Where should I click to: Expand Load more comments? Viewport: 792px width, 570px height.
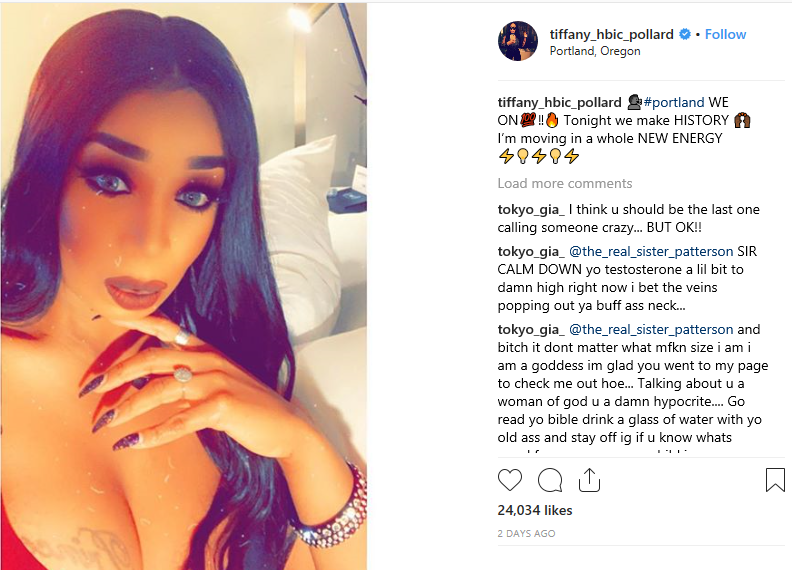coord(565,183)
